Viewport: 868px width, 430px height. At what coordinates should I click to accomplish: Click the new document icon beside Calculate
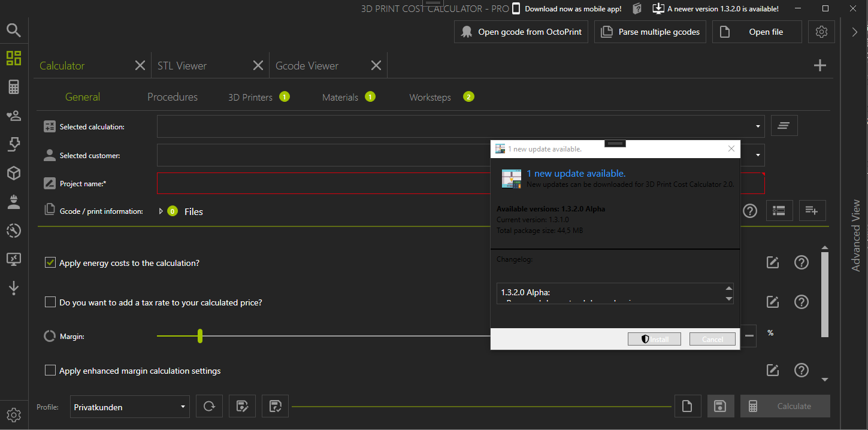point(688,406)
